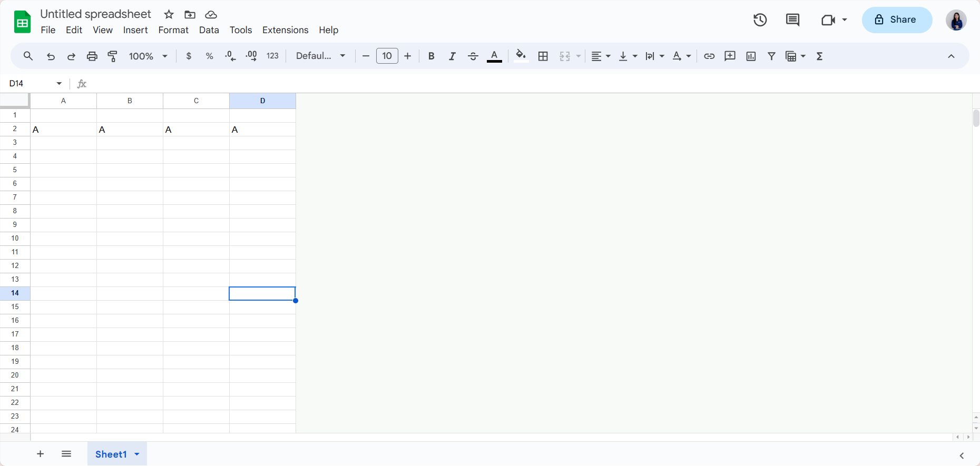Insert a link
Viewport: 980px width, 466px height.
709,56
